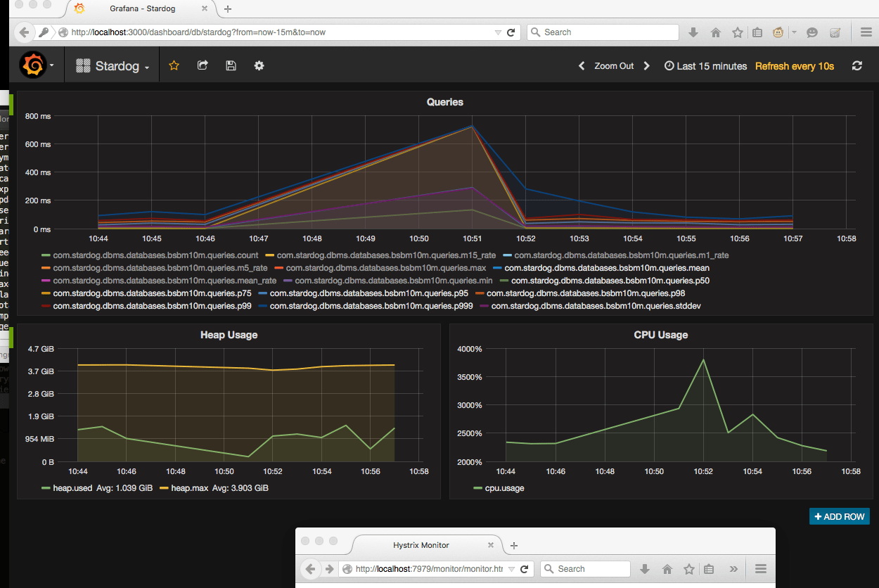Shift the time range forward with the right chevron

[x=647, y=66]
